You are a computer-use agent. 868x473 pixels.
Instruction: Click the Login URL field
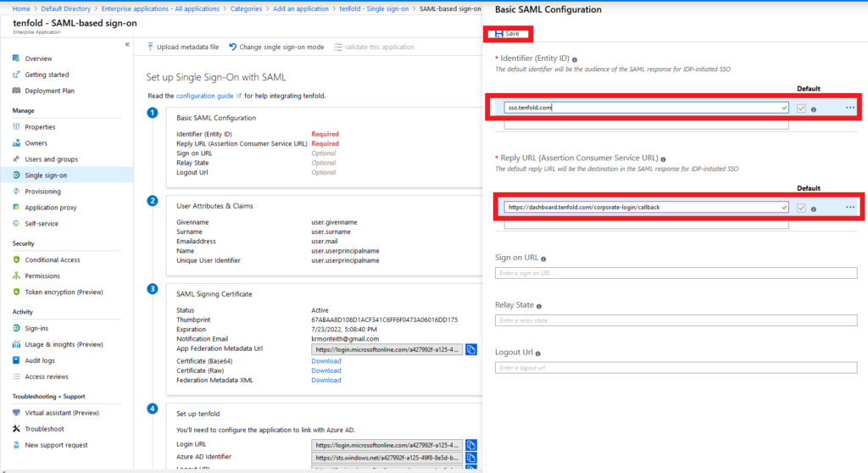[387, 445]
